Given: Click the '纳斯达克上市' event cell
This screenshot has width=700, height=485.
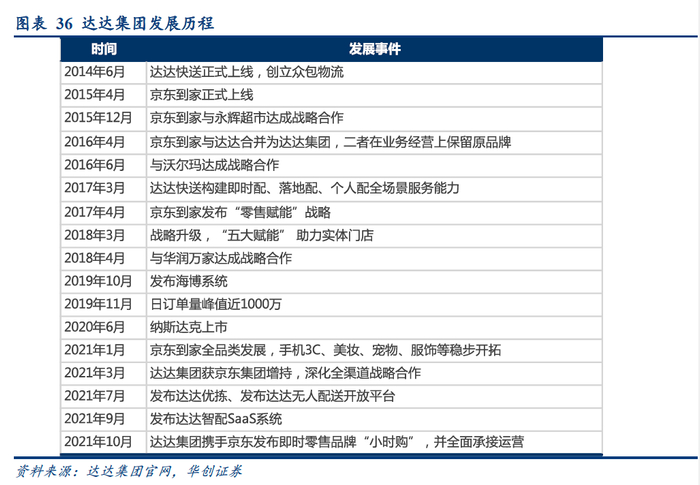Looking at the screenshot, I should pos(374,327).
